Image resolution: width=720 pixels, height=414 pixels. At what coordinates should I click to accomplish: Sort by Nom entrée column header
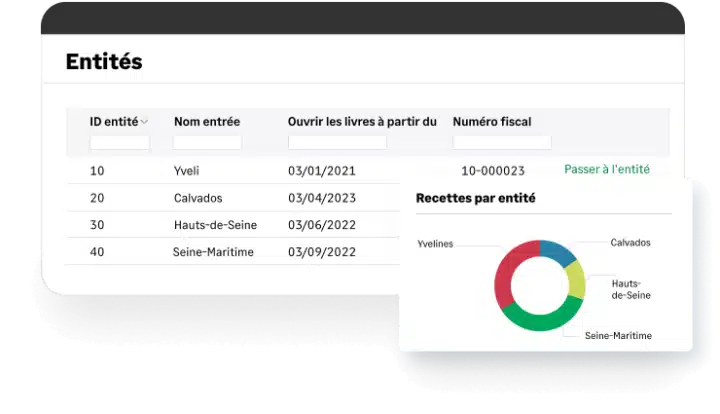coord(207,122)
